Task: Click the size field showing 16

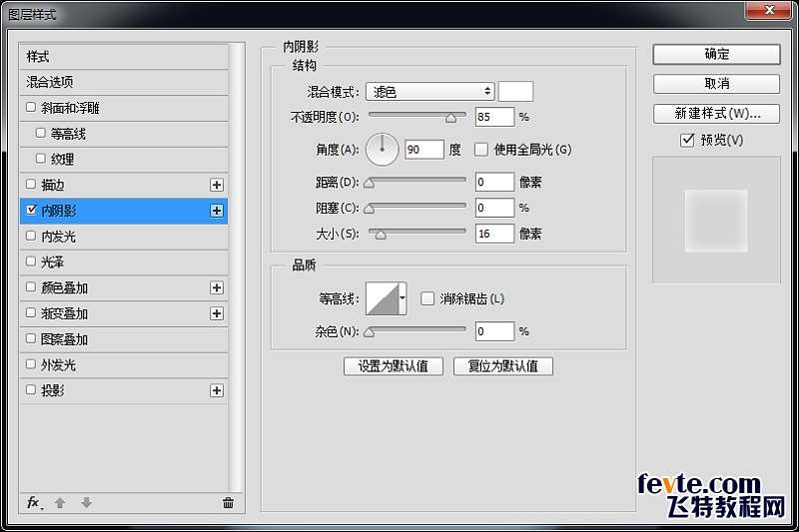Action: [494, 234]
